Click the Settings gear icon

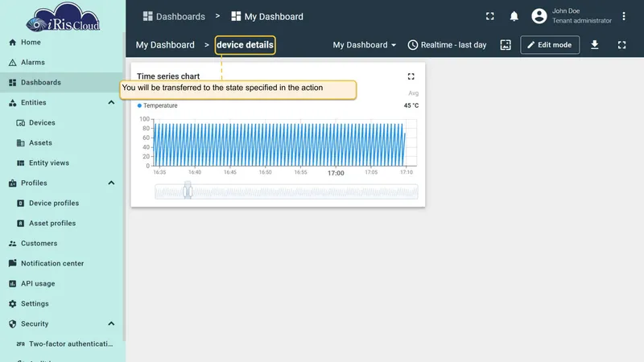[13, 304]
